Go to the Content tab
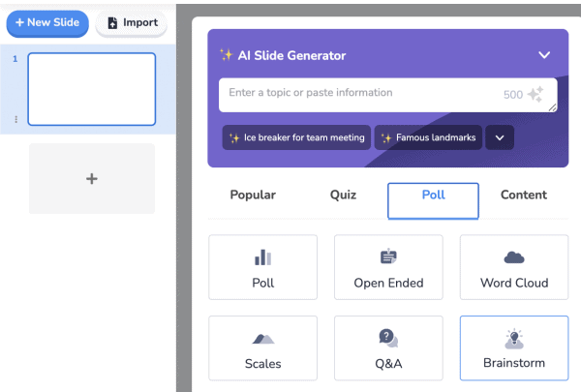This screenshot has height=392, width=581. (x=524, y=195)
